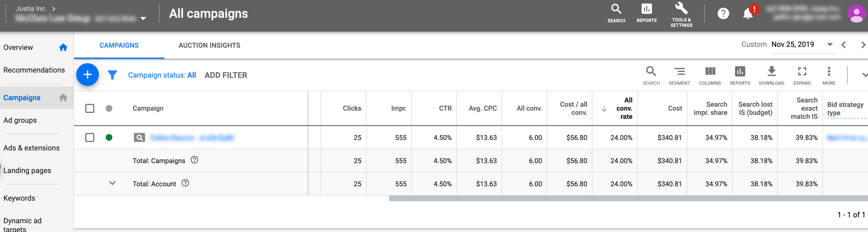Expand the Total: Account row chevron

click(x=112, y=183)
